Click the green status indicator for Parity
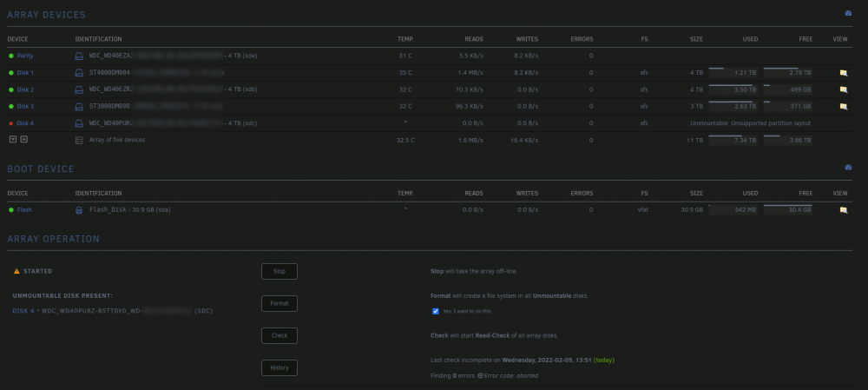This screenshot has height=390, width=868. click(x=11, y=56)
